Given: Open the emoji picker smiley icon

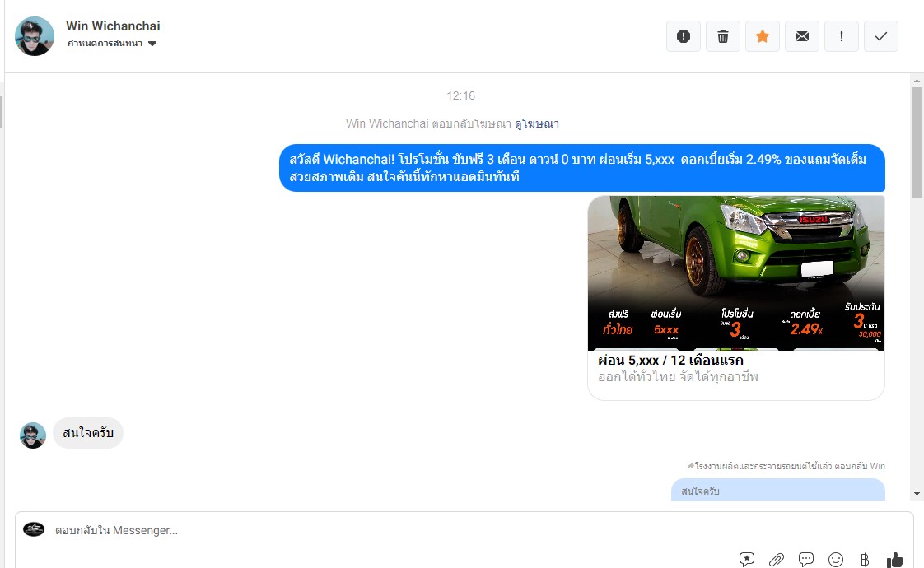Looking at the screenshot, I should pos(836,559).
